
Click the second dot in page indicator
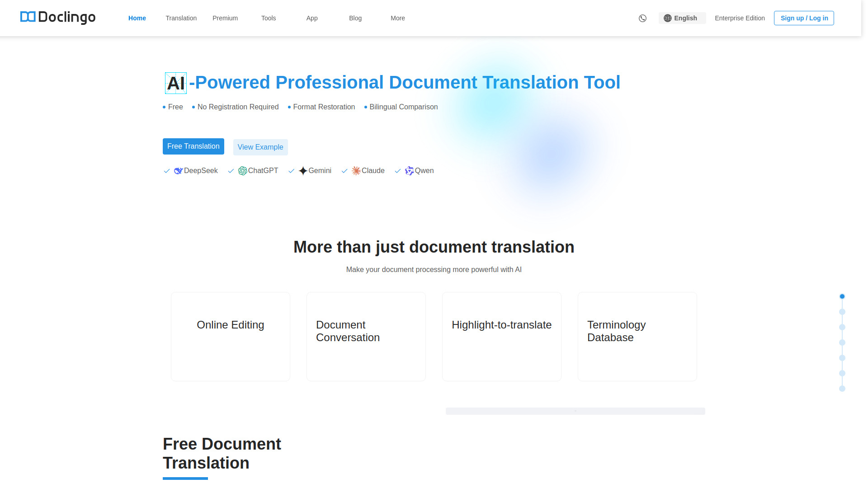coord(842,312)
